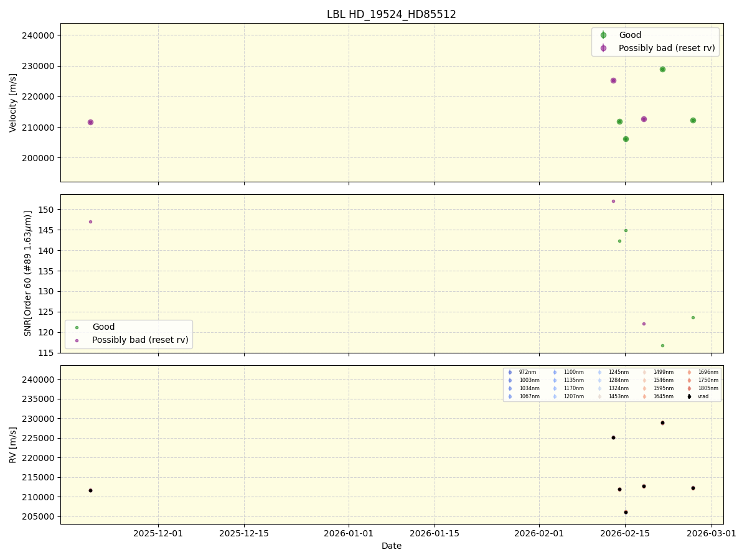
Task: Click the 1135nm legend marker
Action: tap(555, 380)
